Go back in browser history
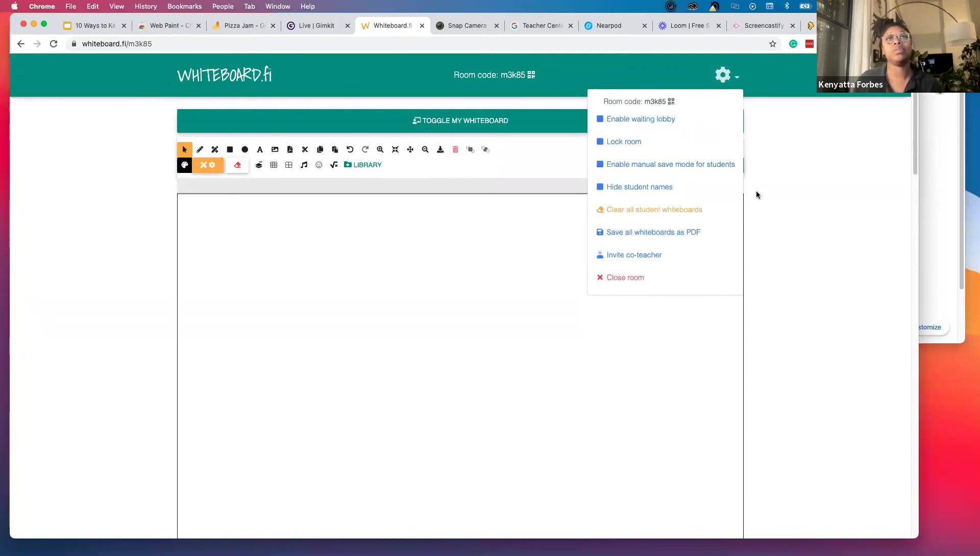This screenshot has width=980, height=556. pyautogui.click(x=21, y=44)
